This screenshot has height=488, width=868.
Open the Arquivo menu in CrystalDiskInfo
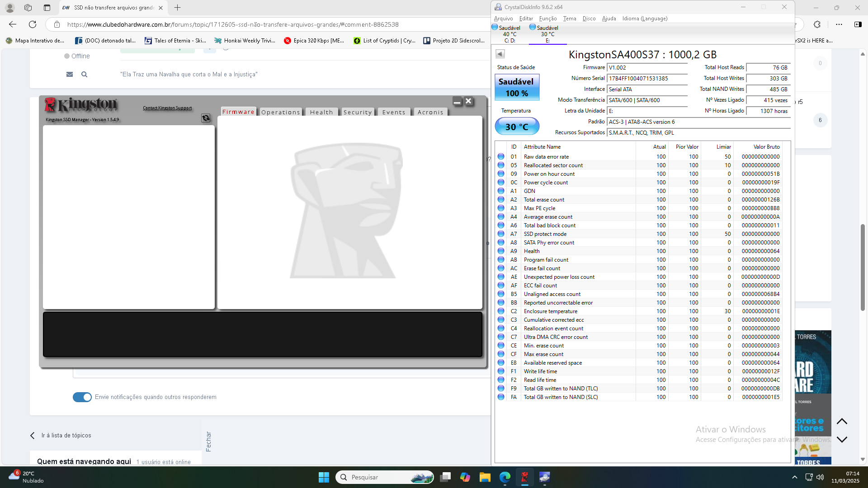click(503, 19)
